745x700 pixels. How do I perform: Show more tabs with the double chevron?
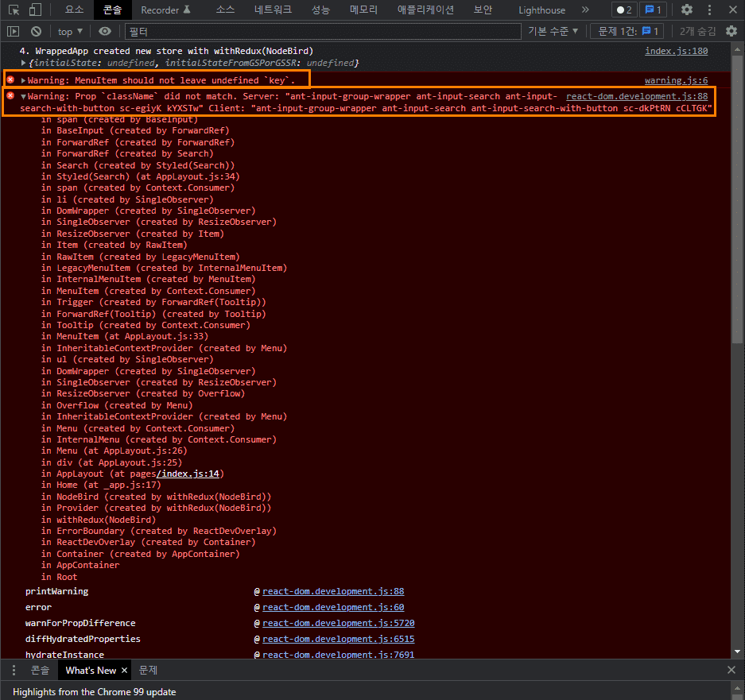coord(585,10)
